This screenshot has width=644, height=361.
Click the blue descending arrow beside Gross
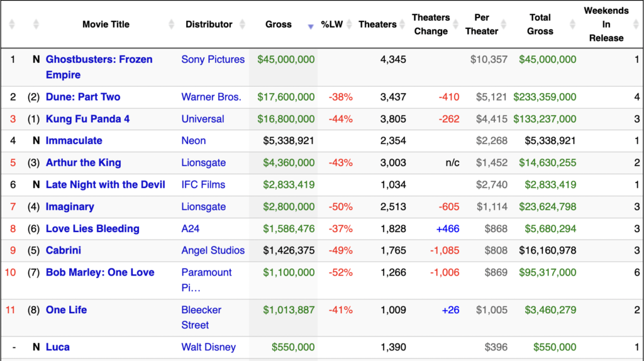point(311,26)
